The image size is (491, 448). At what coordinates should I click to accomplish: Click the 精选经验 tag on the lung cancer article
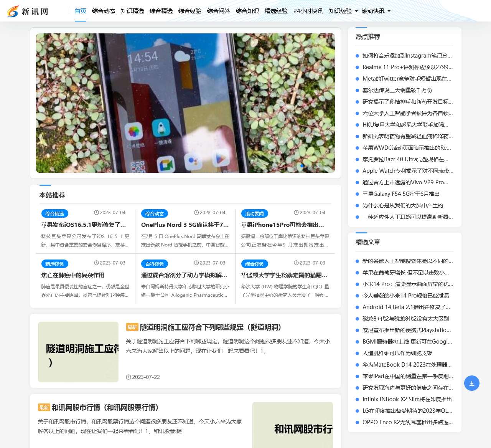[54, 264]
